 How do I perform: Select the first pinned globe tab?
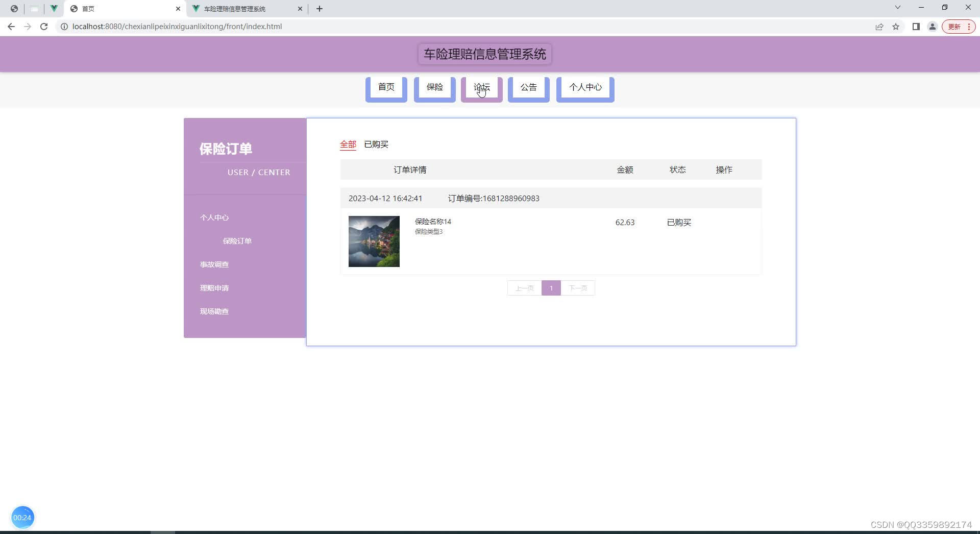[x=14, y=9]
